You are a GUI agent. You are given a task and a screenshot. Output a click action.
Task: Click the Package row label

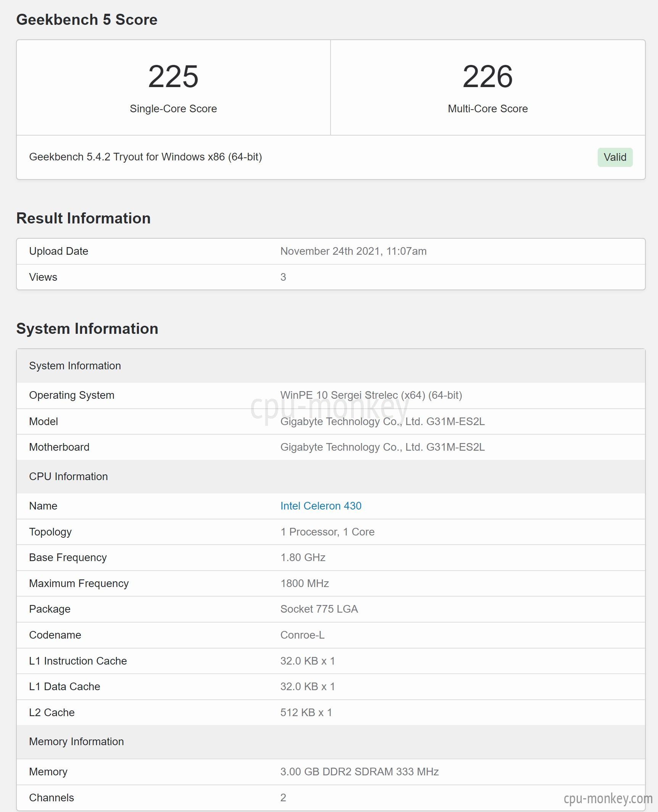[x=50, y=609]
